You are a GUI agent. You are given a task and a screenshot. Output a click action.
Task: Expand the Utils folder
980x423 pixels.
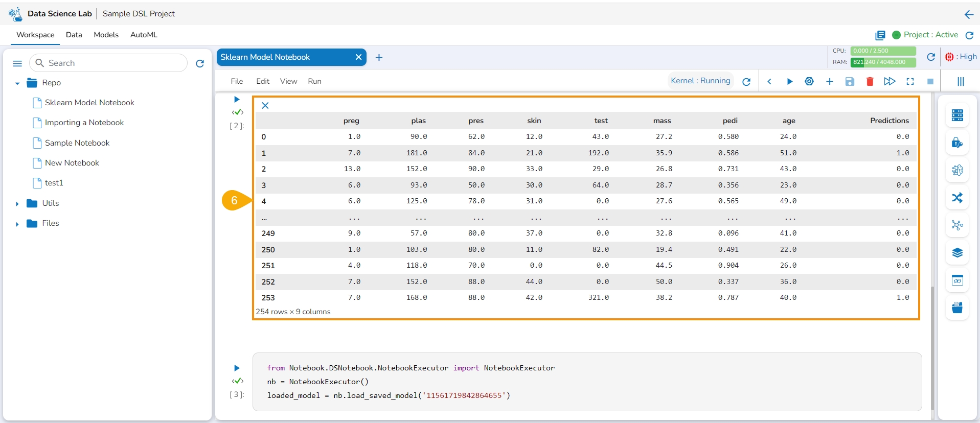point(17,204)
